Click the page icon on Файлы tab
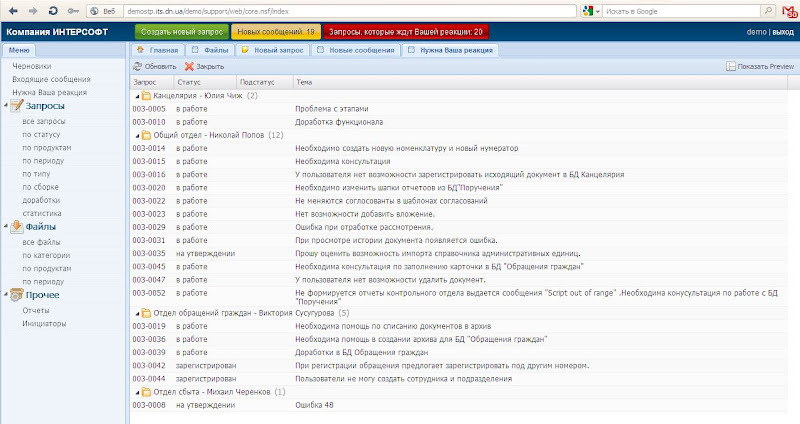This screenshot has height=424, width=800. click(x=195, y=50)
